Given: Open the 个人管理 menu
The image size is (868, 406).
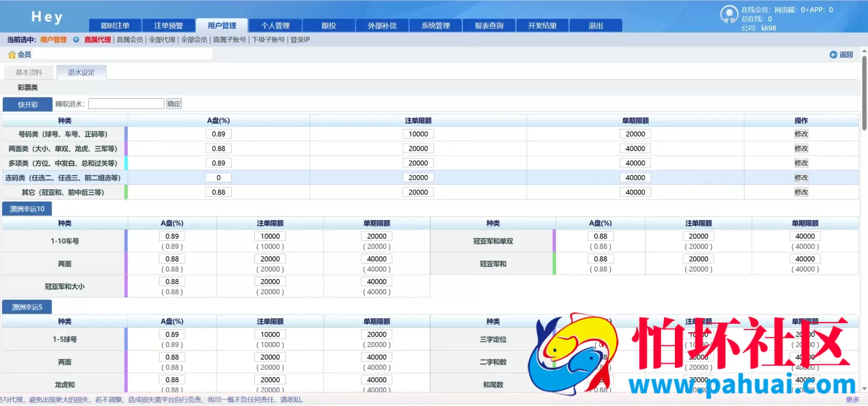Looking at the screenshot, I should [x=276, y=25].
